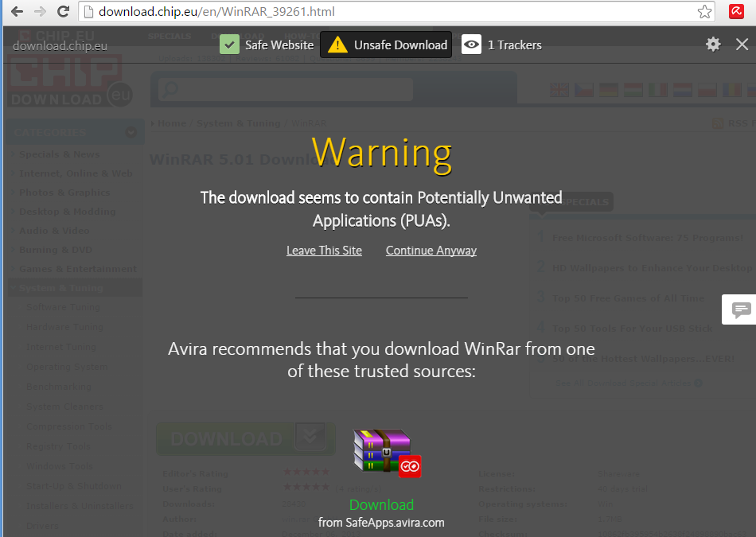756x537 pixels.
Task: Click See All Download Special Articles link
Action: (629, 383)
